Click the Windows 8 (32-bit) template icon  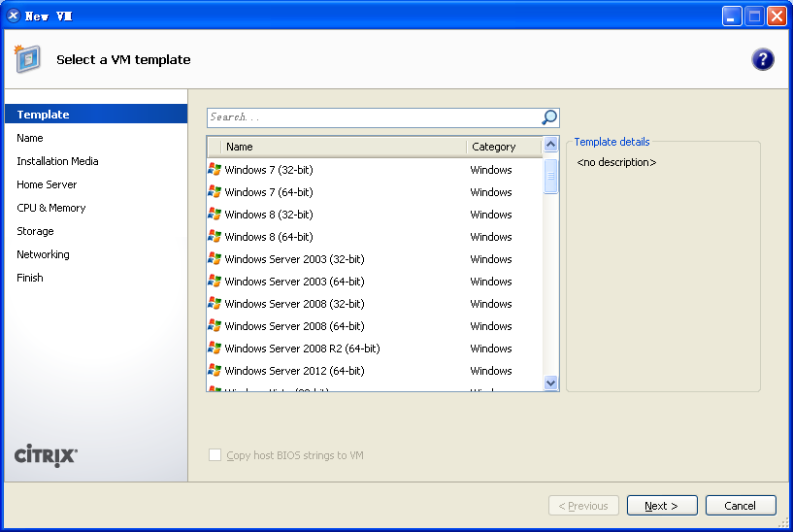215,214
